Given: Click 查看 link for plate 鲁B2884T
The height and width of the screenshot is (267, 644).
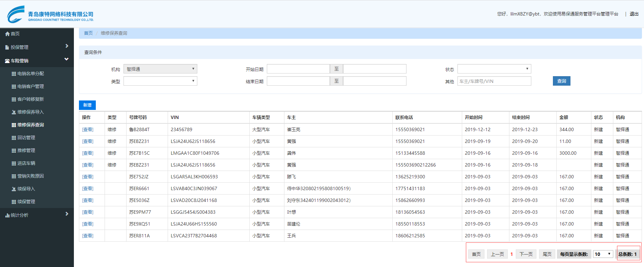Looking at the screenshot, I should point(88,130).
